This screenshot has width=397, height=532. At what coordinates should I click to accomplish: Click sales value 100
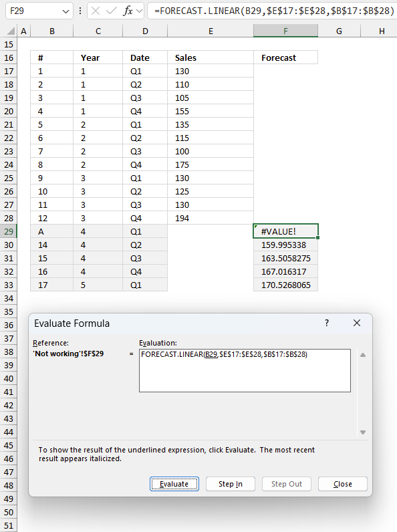pos(211,151)
